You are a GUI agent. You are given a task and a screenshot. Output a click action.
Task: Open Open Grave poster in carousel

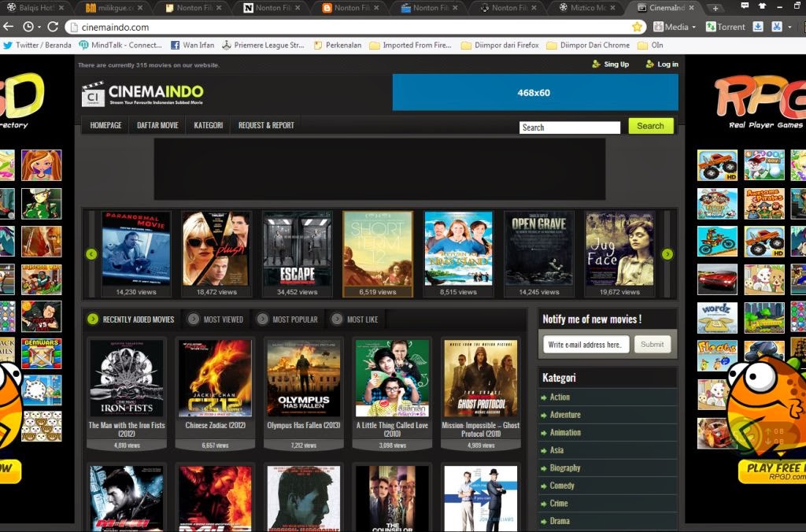[x=538, y=249]
